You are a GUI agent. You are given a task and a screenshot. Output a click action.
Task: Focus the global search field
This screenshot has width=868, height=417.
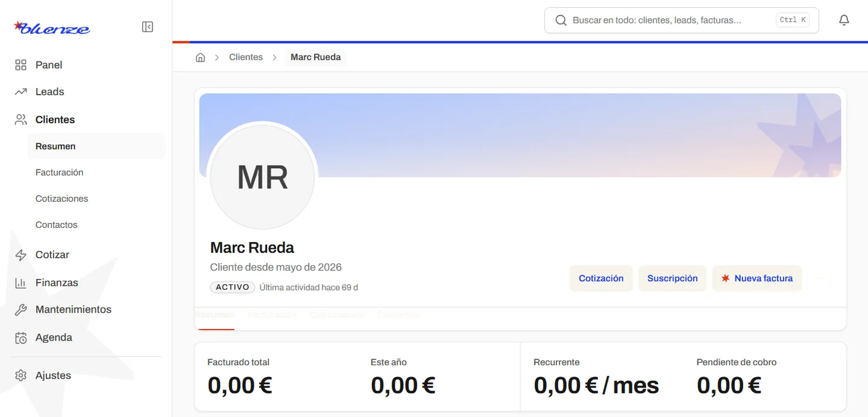(x=681, y=20)
